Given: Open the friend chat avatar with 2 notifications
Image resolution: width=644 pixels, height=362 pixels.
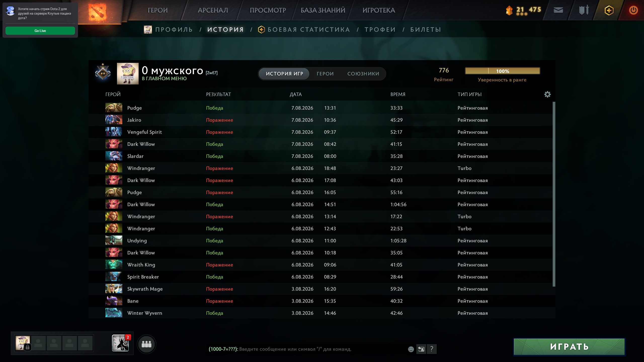Looking at the screenshot, I should [120, 343].
